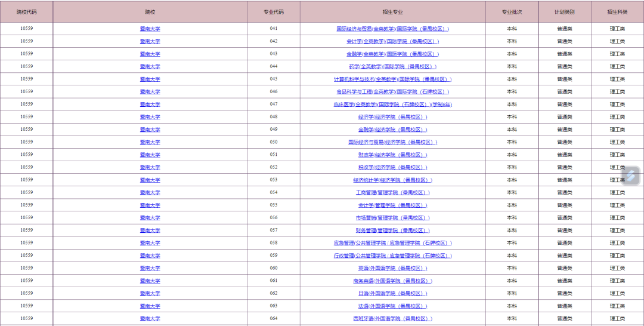This screenshot has width=644, height=326.
Task: Select major code cell 045
Action: (x=274, y=79)
